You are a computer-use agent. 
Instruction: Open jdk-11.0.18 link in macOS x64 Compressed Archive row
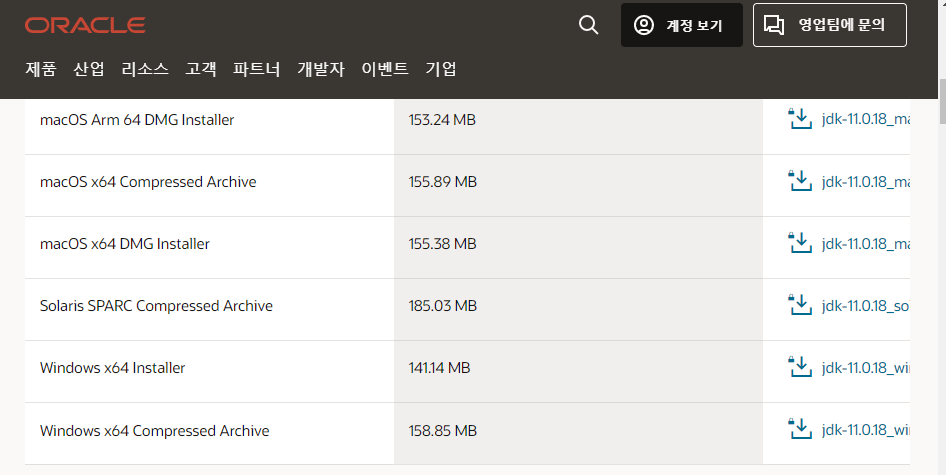[866, 181]
